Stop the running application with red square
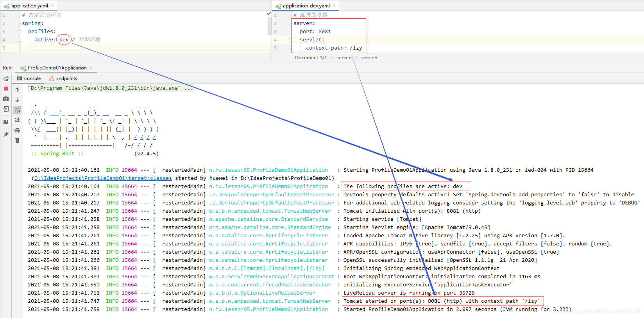The image size is (644, 318). [x=6, y=89]
